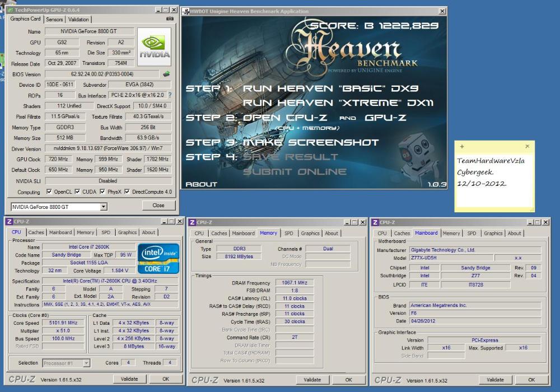Click the LPCIO value IT8728

[475, 285]
